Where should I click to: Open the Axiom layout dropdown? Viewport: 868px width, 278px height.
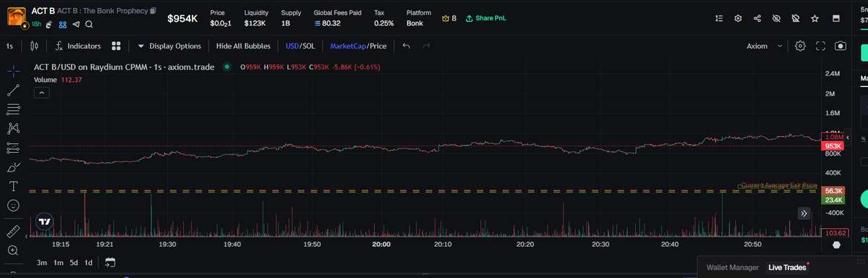[765, 46]
